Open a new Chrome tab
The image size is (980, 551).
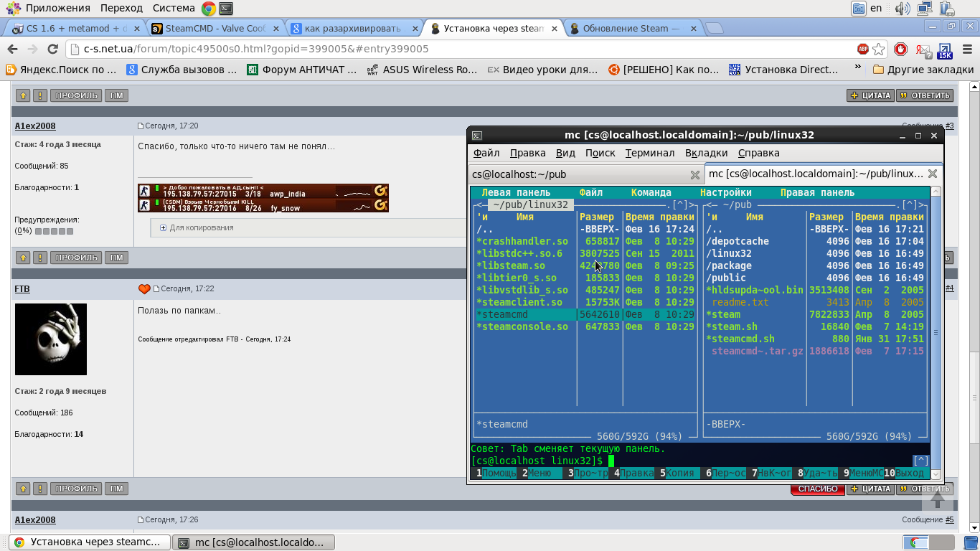point(715,28)
